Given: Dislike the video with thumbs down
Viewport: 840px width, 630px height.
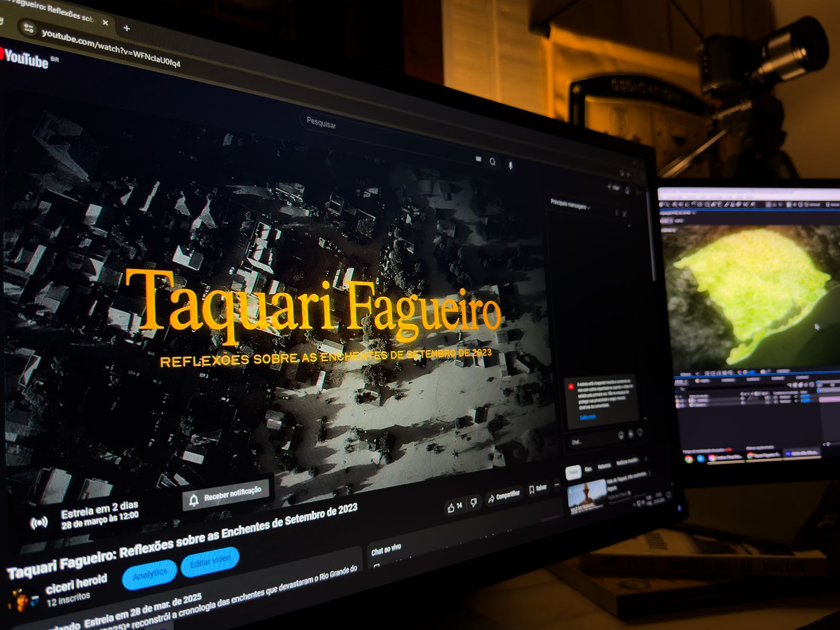Looking at the screenshot, I should pos(474,503).
